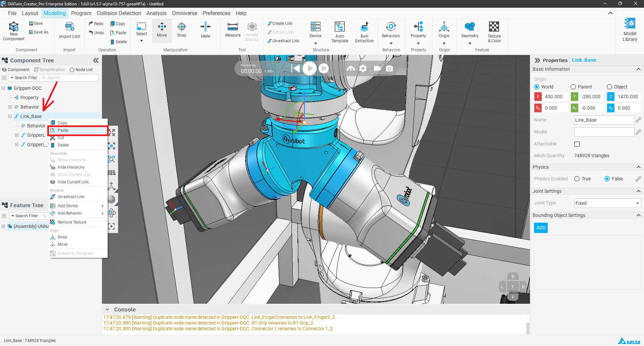Screen dimensions: 644x346
Task: Open Texture & Color feature
Action: pos(494,32)
